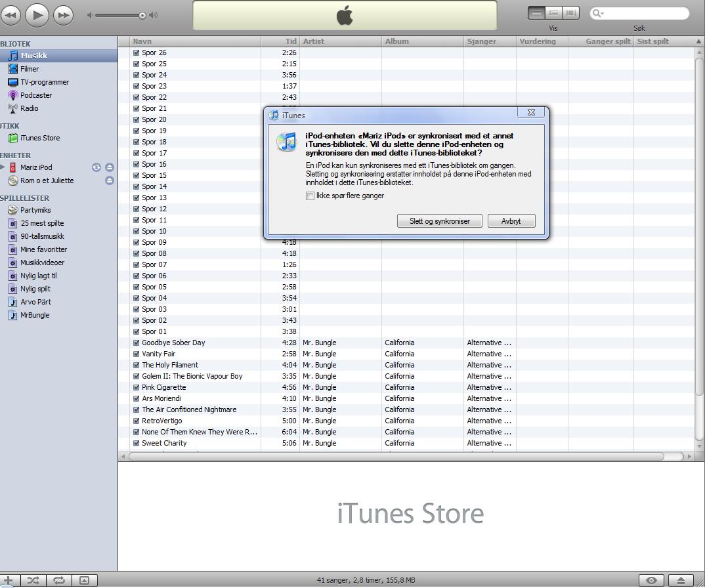Image resolution: width=705 pixels, height=588 pixels.
Task: Click the Slett og synkroniser button
Action: tap(440, 220)
